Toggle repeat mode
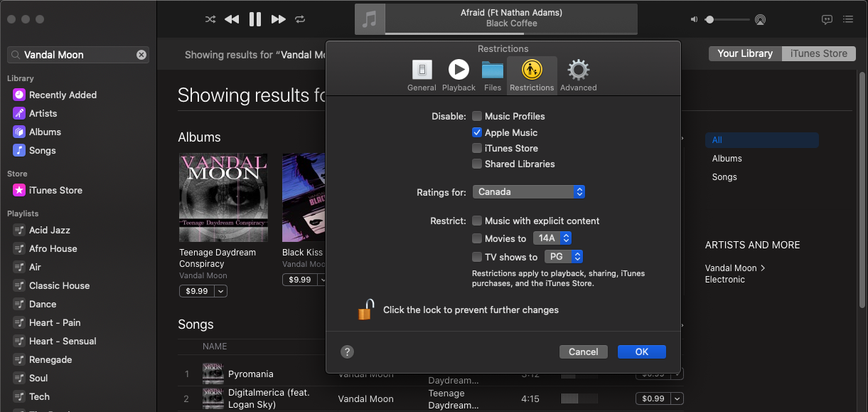Screen dimensions: 868x412 pyautogui.click(x=300, y=19)
